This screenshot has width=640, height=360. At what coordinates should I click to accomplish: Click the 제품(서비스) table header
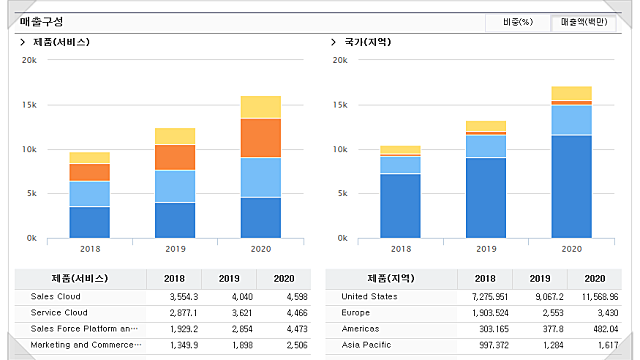pyautogui.click(x=80, y=279)
